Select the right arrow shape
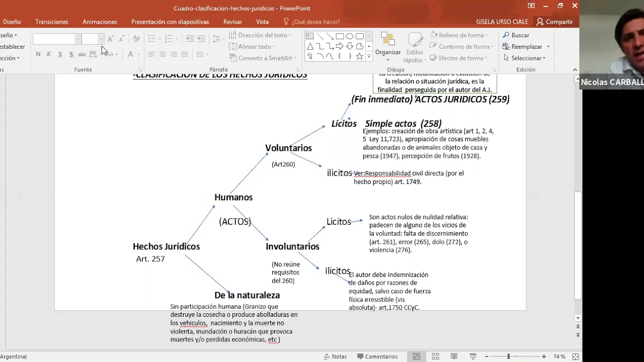The height and width of the screenshot is (362, 644). (340, 46)
